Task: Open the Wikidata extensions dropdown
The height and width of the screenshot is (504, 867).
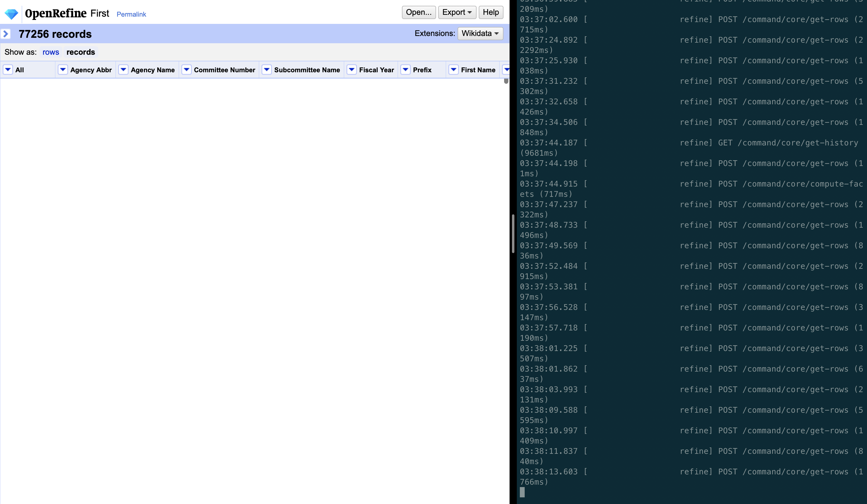Action: click(x=480, y=33)
